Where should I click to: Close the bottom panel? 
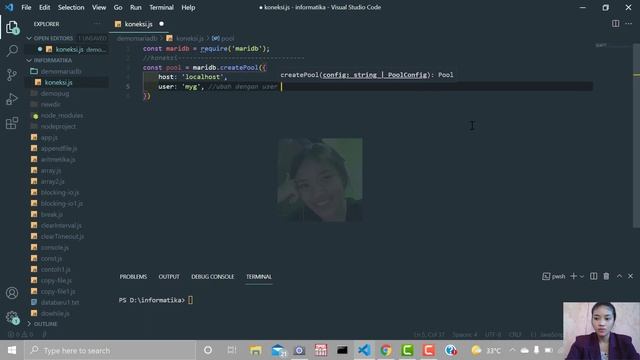631,276
